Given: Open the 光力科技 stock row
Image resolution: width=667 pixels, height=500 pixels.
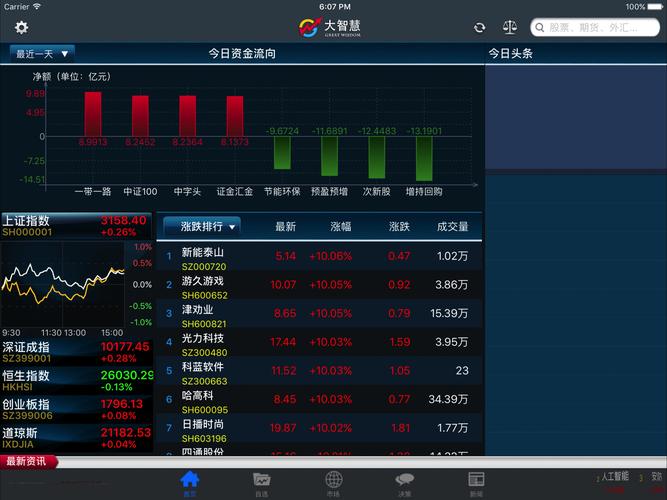Looking at the screenshot, I should pyautogui.click(x=320, y=343).
